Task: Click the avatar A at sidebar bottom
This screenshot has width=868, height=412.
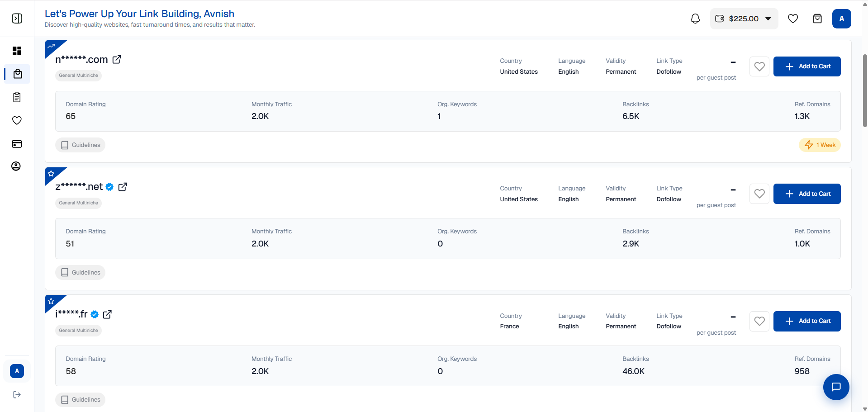Action: click(17, 371)
